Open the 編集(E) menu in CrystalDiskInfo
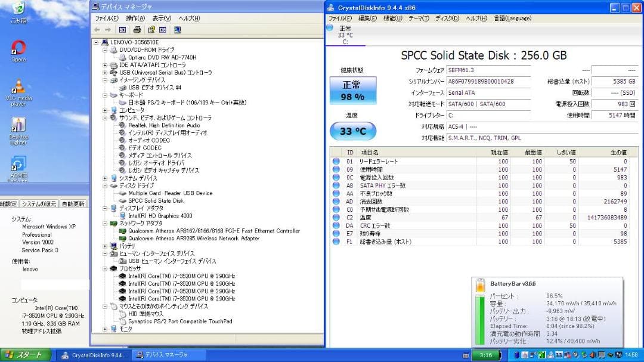This screenshot has height=362, width=644. (367, 18)
